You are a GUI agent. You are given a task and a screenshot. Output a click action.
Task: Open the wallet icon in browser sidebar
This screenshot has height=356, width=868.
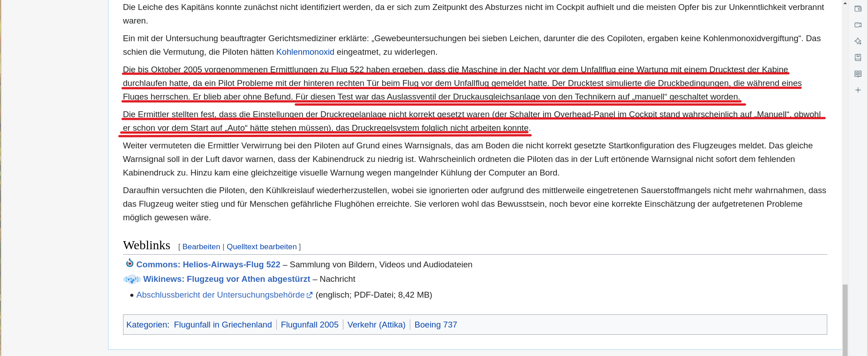858,9
